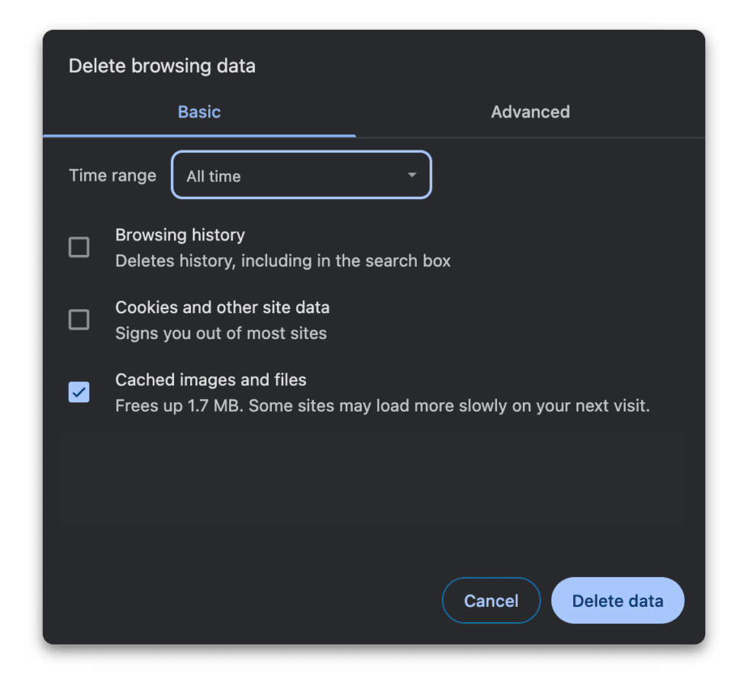
Task: Click the 'Frees up 1.7 MB' description
Action: 382,405
